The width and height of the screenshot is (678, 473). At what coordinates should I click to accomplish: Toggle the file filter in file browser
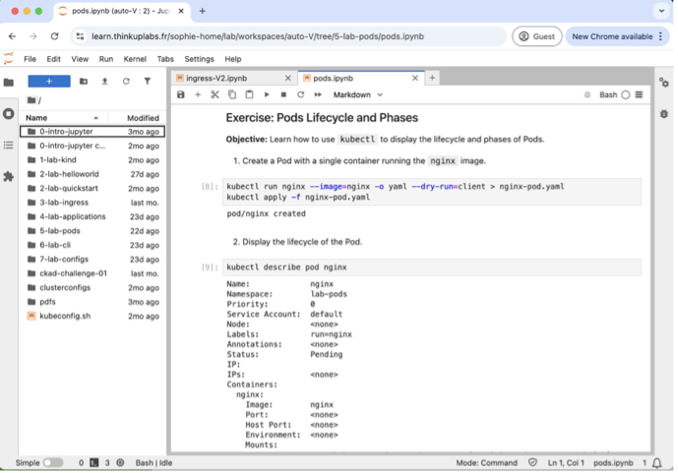click(x=147, y=81)
